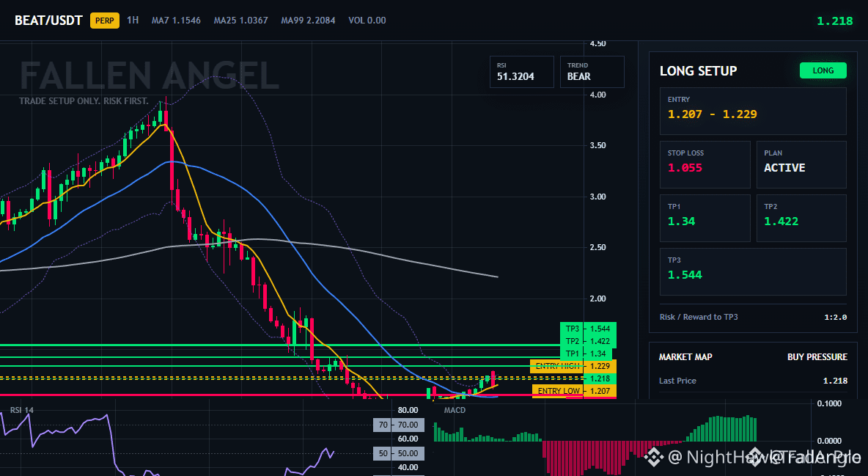Image resolution: width=868 pixels, height=476 pixels.
Task: Click the TP1 1.34 chart price tag
Action: (586, 354)
